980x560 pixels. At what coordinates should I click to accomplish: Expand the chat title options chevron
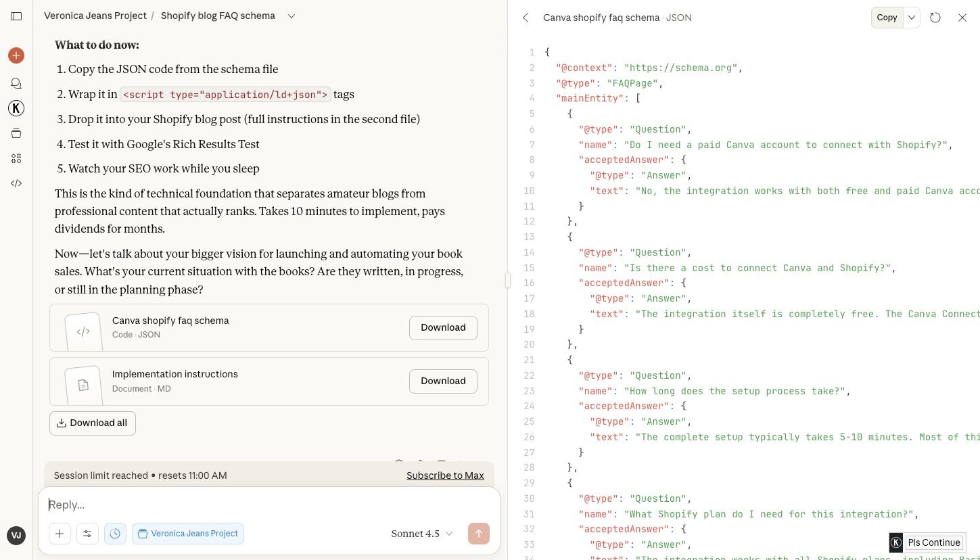coord(291,16)
